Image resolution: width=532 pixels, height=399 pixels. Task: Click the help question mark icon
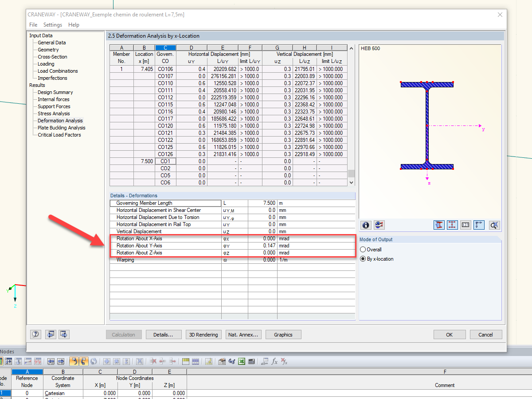point(36,334)
